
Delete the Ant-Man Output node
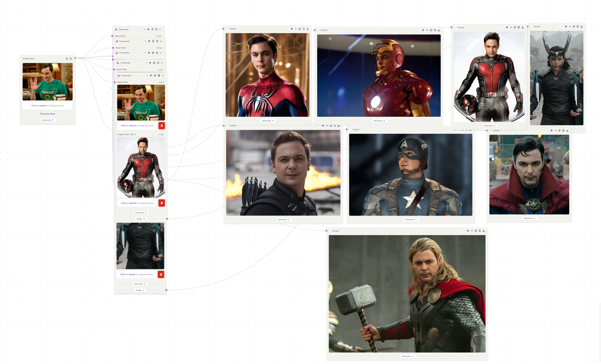[519, 27]
